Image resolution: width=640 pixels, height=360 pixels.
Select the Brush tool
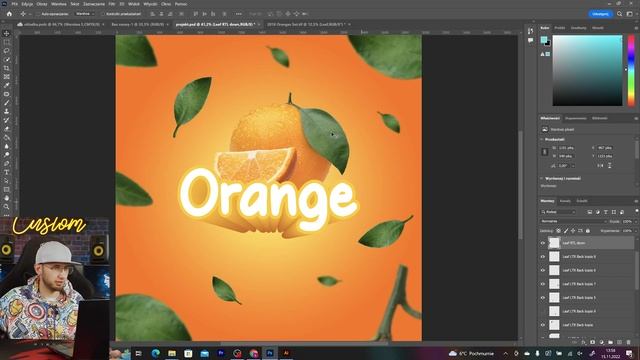(6, 103)
